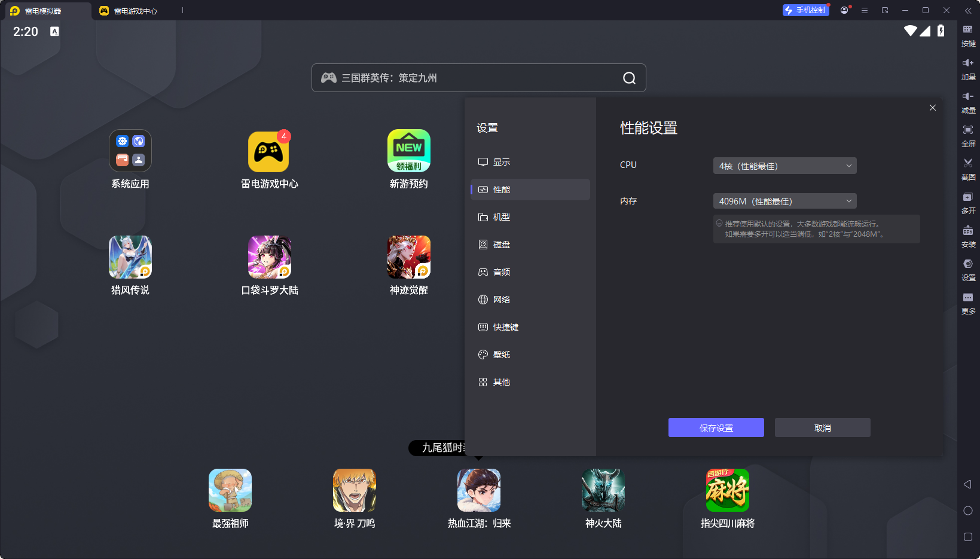Tap the Android back triangle button
The width and height of the screenshot is (980, 559).
tap(967, 484)
